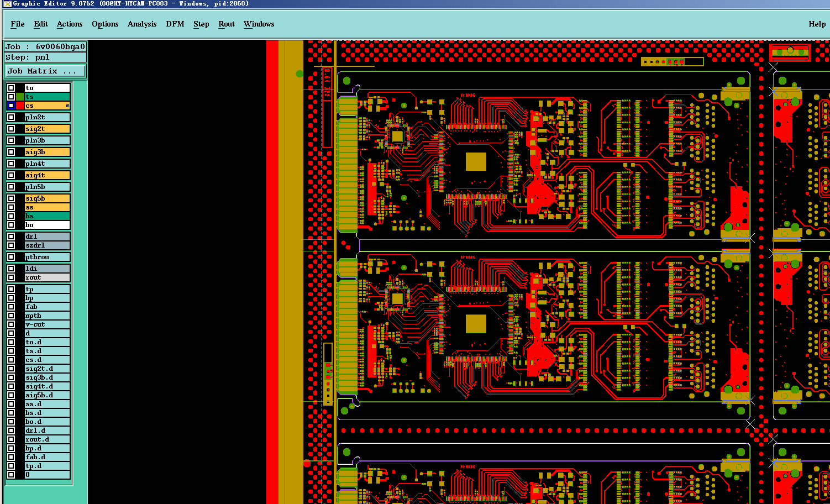Toggle the checkbox for layer ts
The image size is (830, 504).
tap(11, 97)
